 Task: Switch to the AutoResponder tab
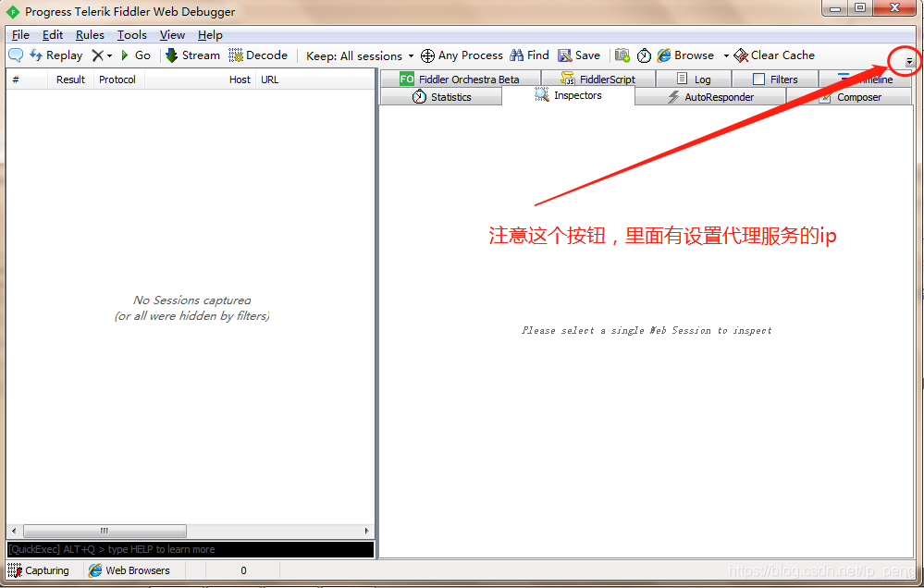[710, 97]
